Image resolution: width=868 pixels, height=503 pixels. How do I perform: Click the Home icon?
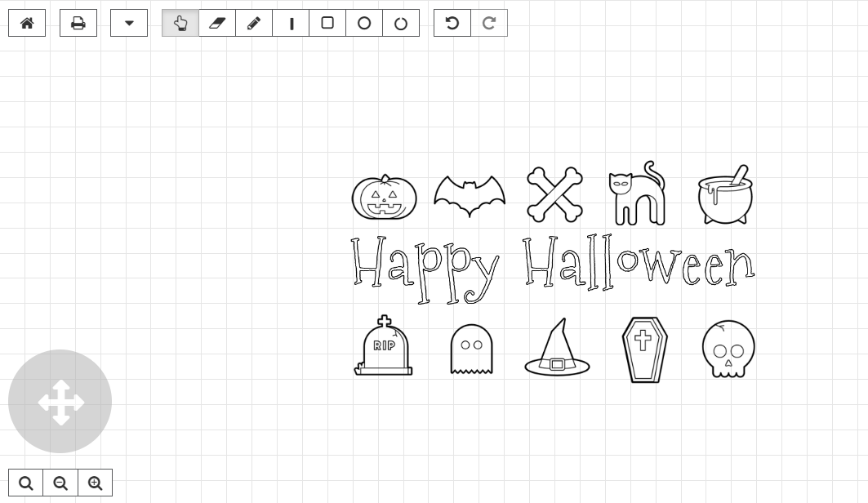[27, 23]
